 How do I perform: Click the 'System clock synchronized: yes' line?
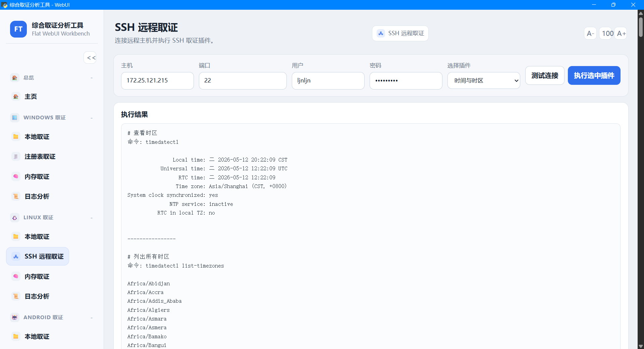(172, 195)
